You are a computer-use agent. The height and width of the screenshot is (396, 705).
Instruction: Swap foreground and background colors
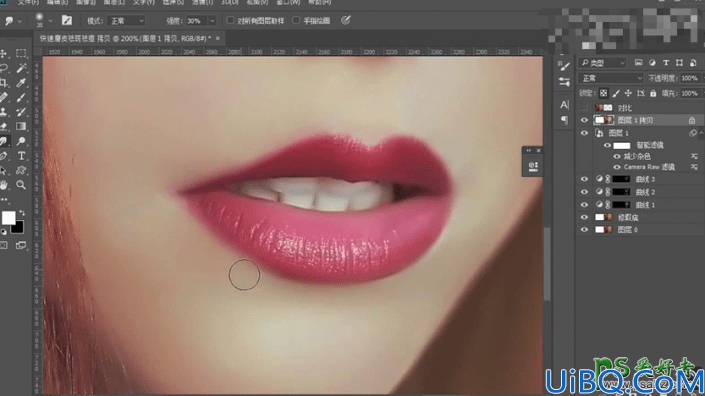pyautogui.click(x=22, y=213)
